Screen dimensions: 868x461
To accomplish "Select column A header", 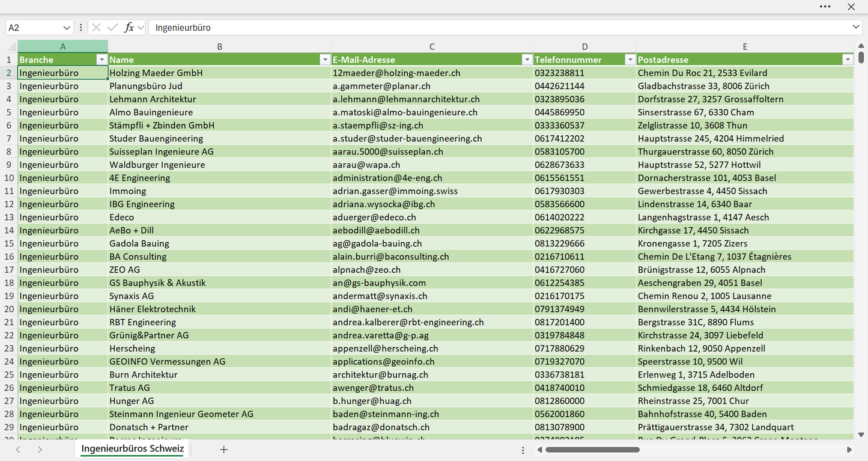I will (62, 46).
